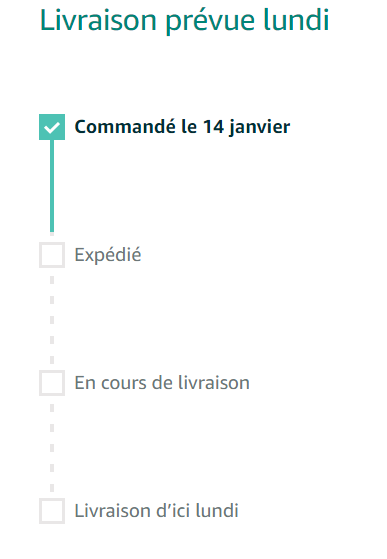Click the Livraison d'ici lundi checkbox
387x559 pixels.
point(52,511)
